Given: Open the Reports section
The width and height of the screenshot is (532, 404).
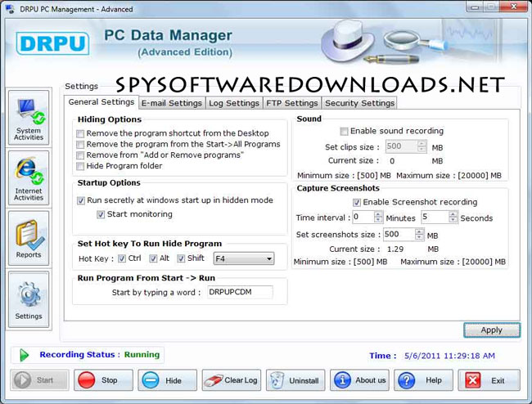Looking at the screenshot, I should click(29, 238).
